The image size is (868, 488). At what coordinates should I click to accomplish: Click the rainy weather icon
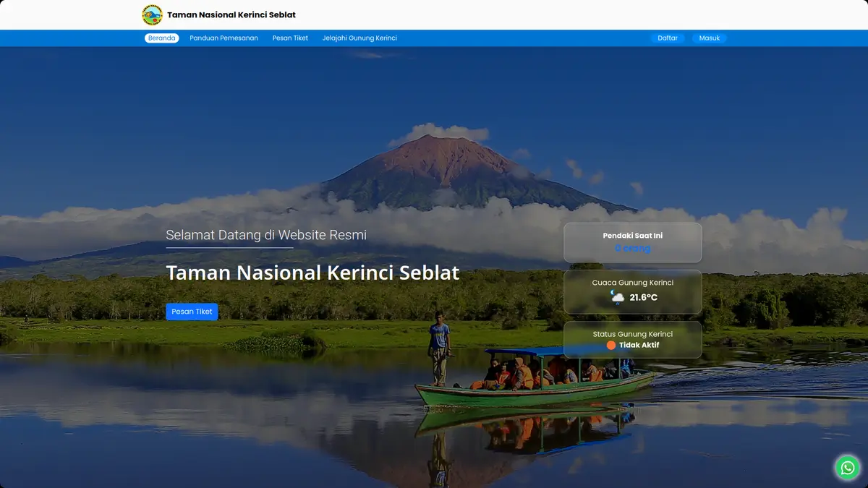[x=616, y=297]
